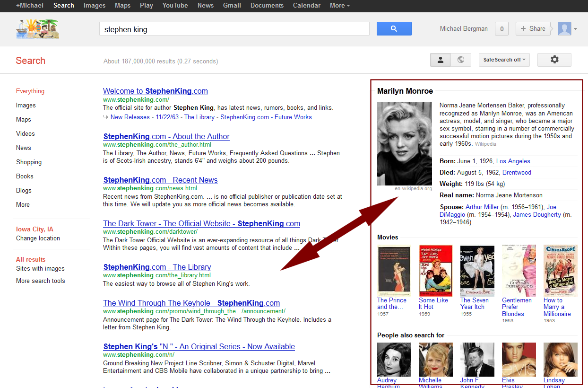Open the notifications counter showing 0
The width and height of the screenshot is (588, 388).
tap(502, 29)
